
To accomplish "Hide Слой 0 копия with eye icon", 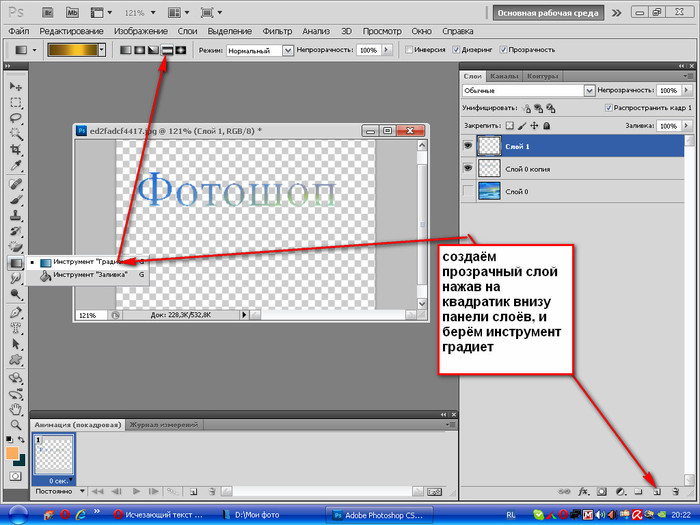I will pos(468,167).
